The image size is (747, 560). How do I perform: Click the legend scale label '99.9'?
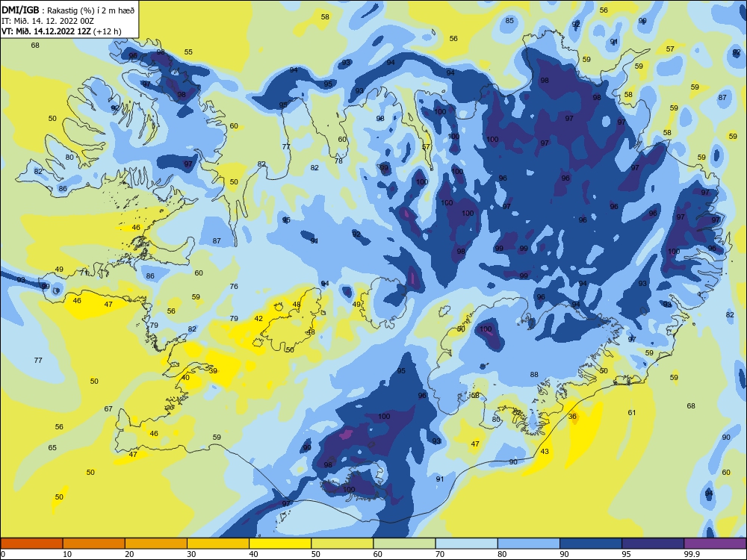pos(692,554)
